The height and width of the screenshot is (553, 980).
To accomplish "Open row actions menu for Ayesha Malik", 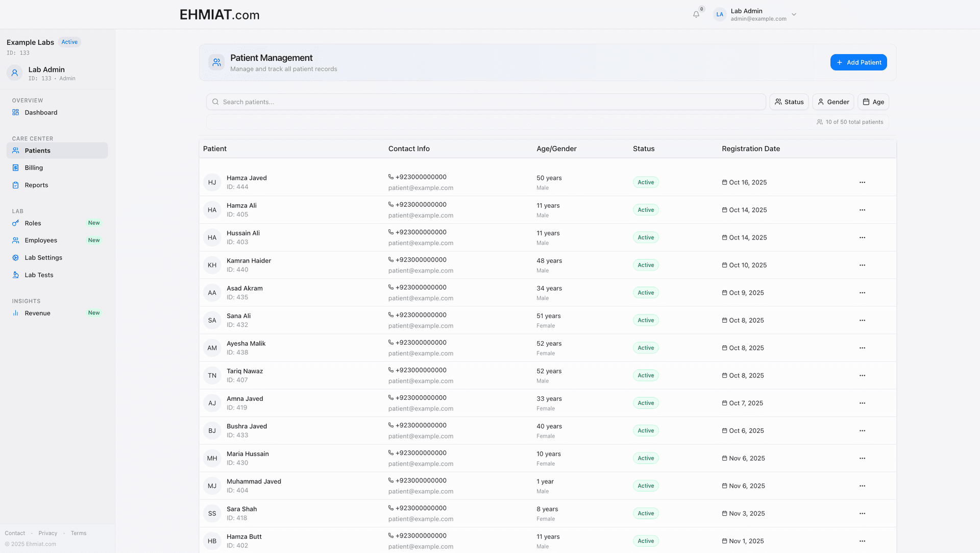I will tap(862, 348).
